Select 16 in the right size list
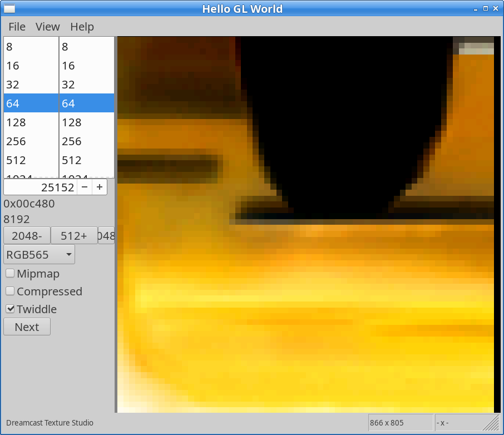Screen dimensions: 504x435 click(x=87, y=66)
